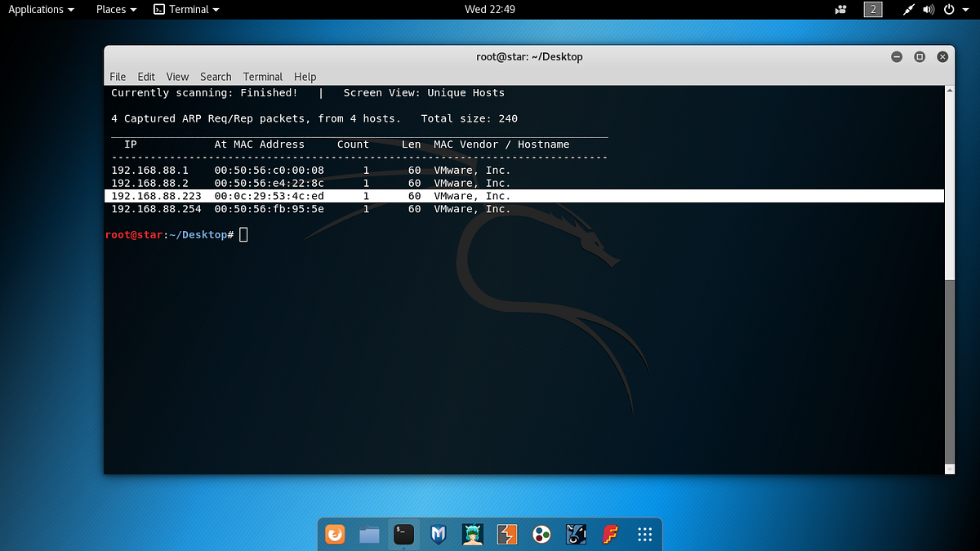The image size is (980, 551).
Task: Open BeEF bull icon in dock
Action: pyautogui.click(x=576, y=535)
